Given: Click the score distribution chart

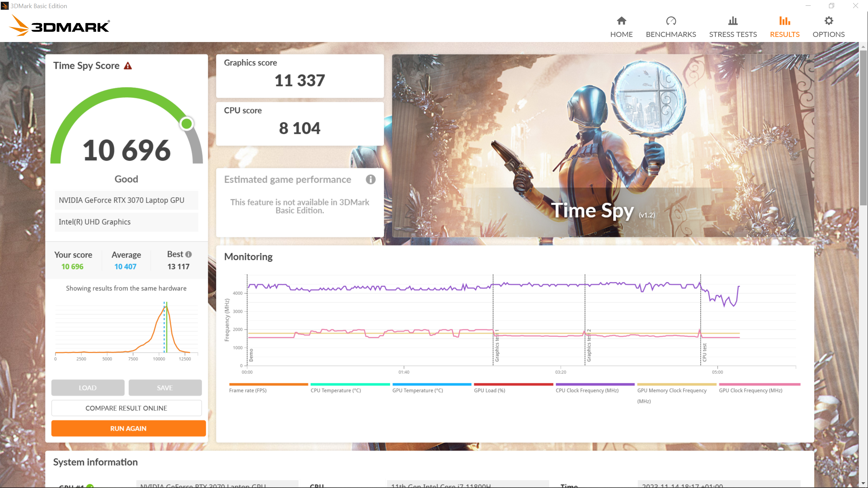Looking at the screenshot, I should 126,331.
